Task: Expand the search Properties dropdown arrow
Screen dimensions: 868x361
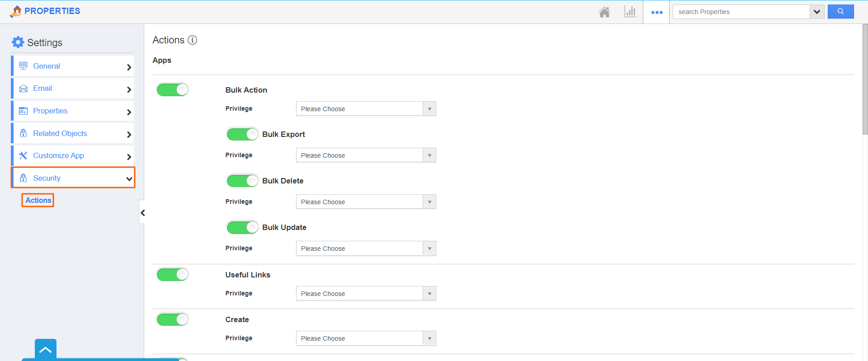Action: click(x=816, y=12)
